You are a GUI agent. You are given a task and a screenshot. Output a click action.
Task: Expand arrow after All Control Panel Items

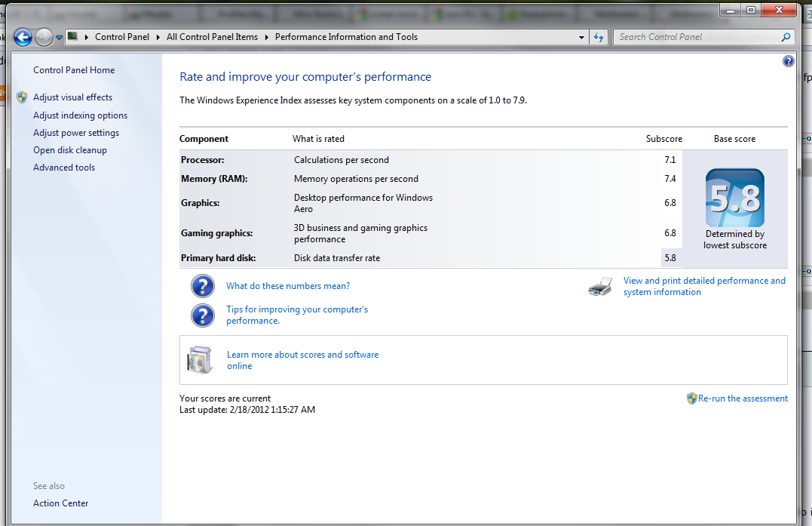(267, 37)
